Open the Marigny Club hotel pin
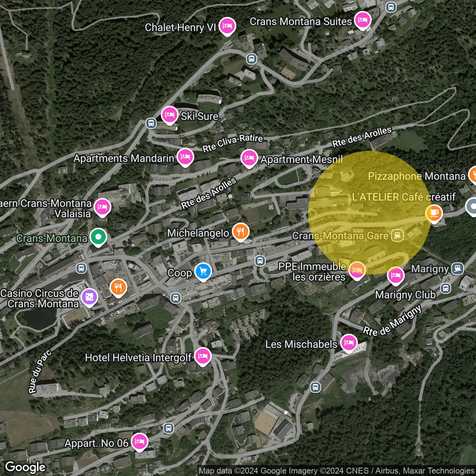The height and width of the screenshot is (476, 476). tap(396, 275)
